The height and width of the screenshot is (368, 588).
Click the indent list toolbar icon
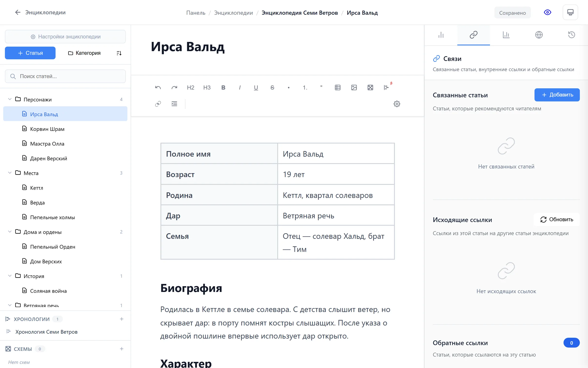(x=174, y=104)
